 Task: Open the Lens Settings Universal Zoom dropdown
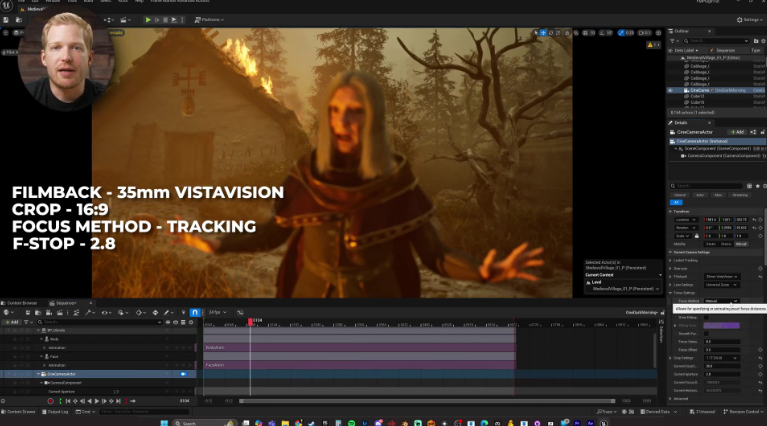click(x=722, y=285)
